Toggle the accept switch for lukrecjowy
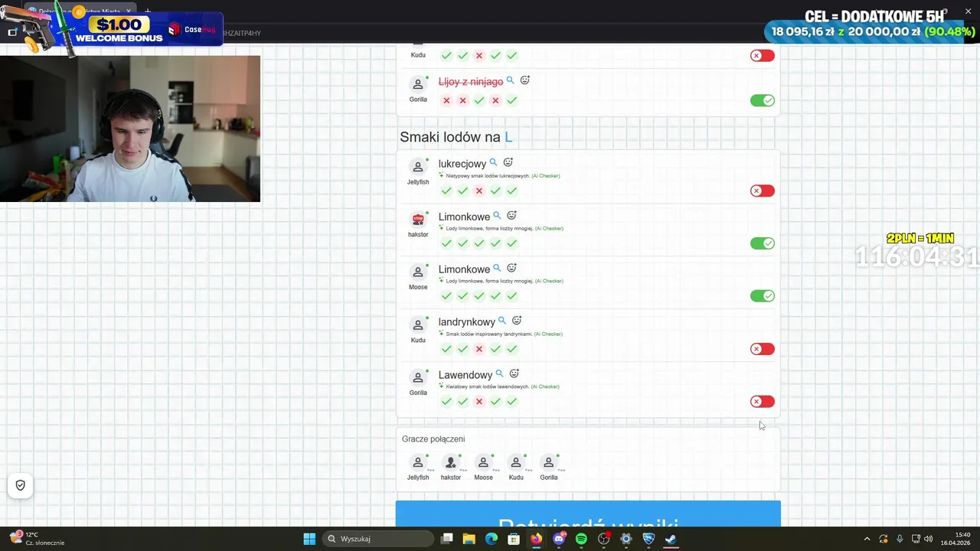 coord(763,191)
